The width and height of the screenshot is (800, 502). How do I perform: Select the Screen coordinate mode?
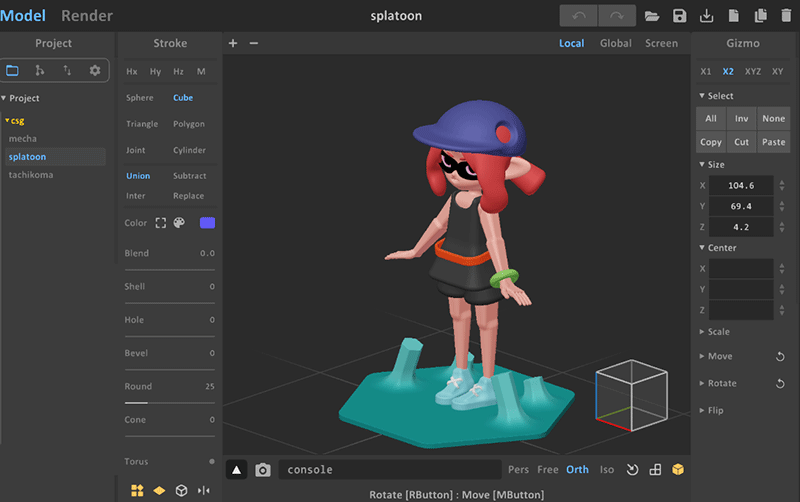tap(661, 43)
